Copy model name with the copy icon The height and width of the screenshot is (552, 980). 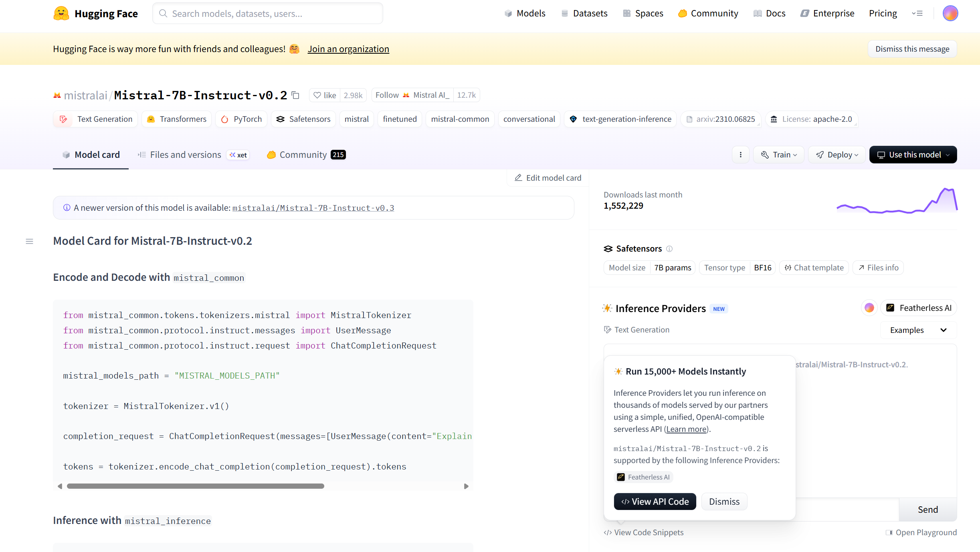point(295,95)
